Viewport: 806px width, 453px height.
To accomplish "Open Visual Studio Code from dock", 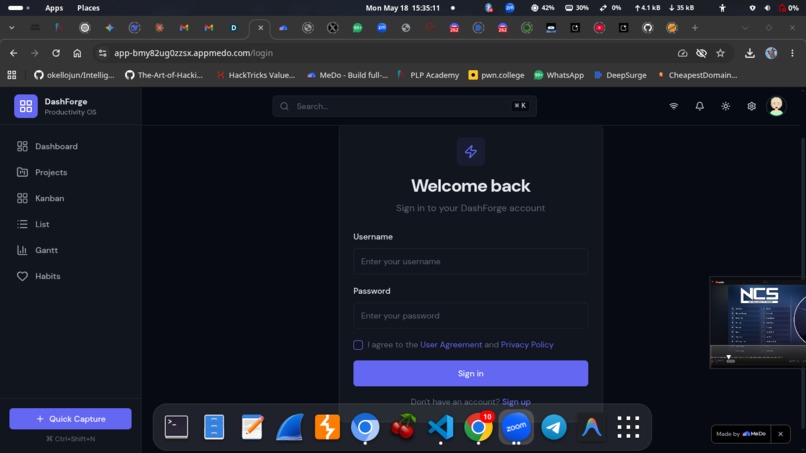I will coord(441,427).
